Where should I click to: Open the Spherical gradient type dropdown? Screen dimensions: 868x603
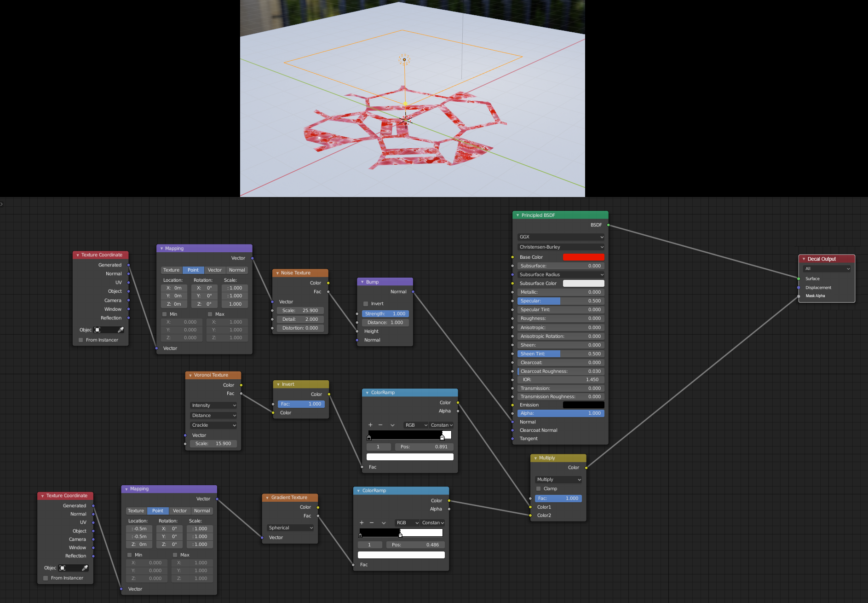(290, 528)
